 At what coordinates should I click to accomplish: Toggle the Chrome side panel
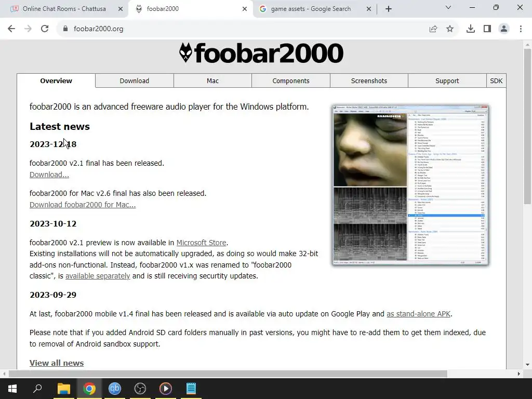pyautogui.click(x=487, y=29)
